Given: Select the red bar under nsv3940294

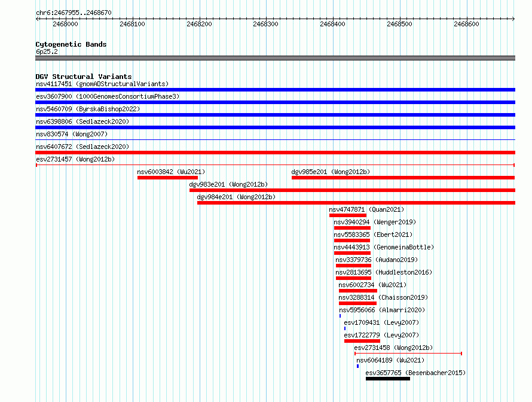Looking at the screenshot, I should [x=352, y=228].
